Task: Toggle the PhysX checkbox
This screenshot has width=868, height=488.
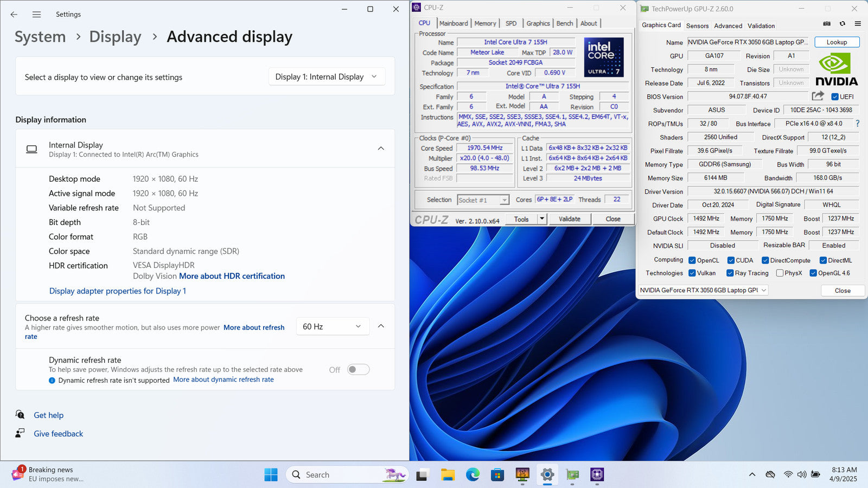Action: pos(780,273)
